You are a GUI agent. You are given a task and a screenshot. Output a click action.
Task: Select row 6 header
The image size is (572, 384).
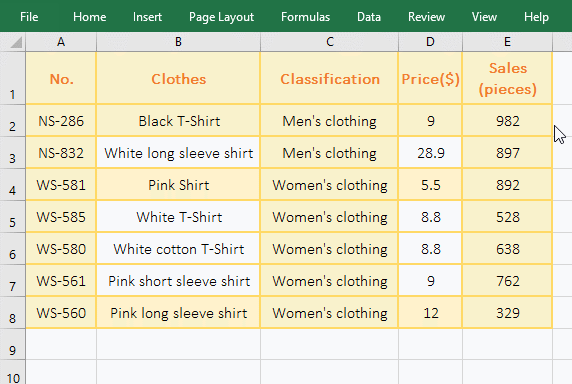[x=13, y=248]
